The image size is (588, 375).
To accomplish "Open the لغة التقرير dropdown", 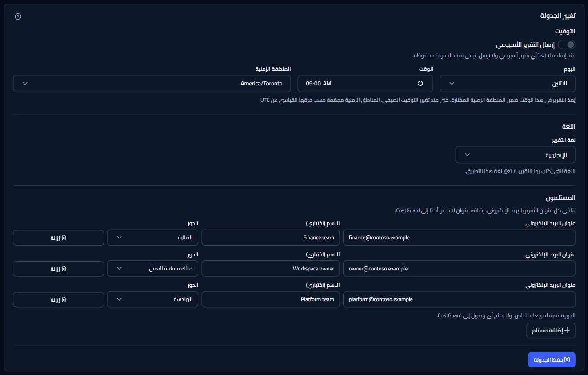I will pyautogui.click(x=516, y=155).
